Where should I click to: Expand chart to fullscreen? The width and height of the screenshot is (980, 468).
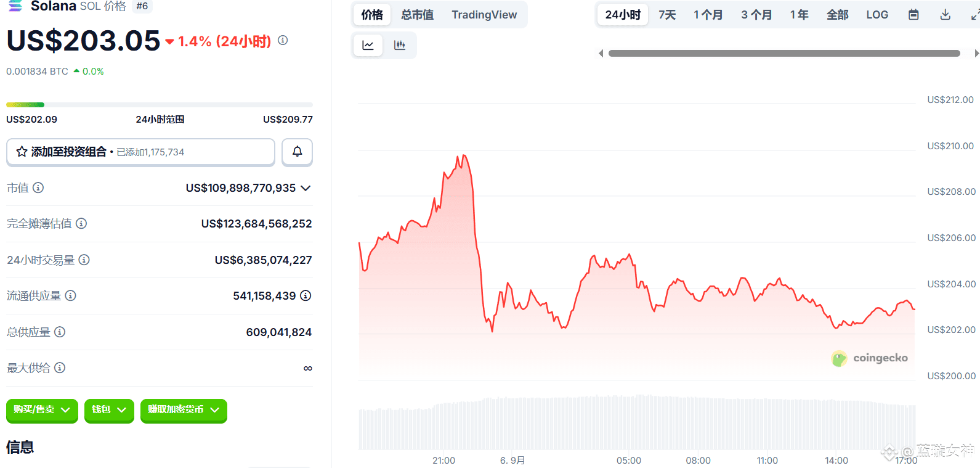click(974, 15)
